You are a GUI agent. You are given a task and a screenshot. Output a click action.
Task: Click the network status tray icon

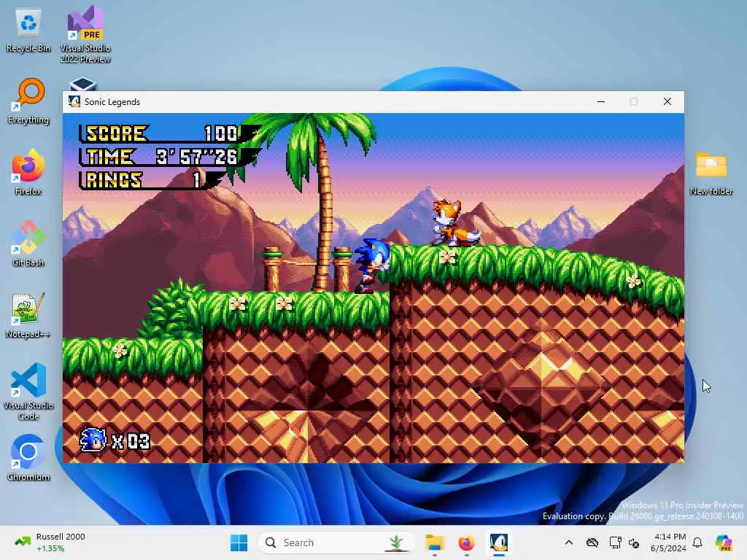(634, 542)
